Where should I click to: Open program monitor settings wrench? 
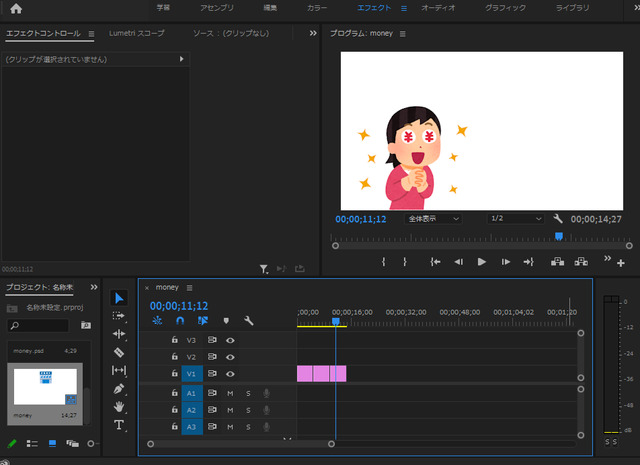pos(558,219)
